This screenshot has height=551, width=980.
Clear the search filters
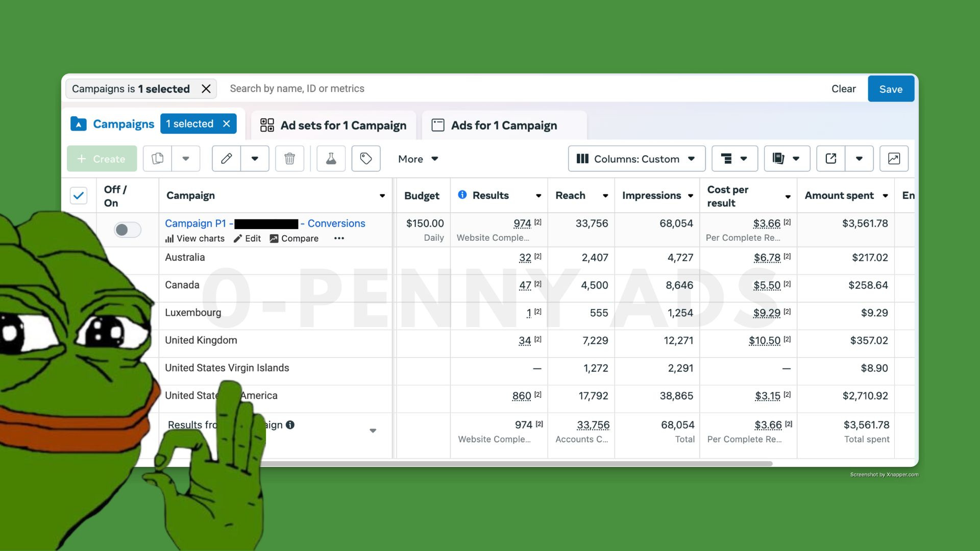click(843, 89)
